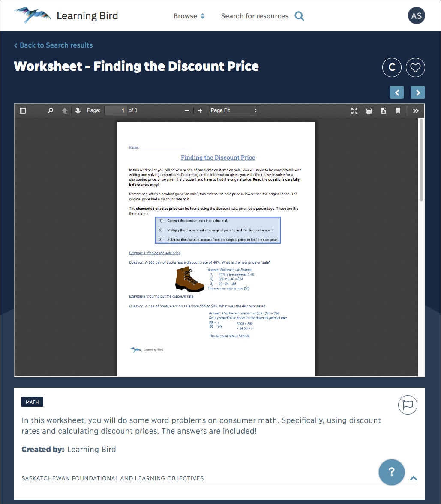Zoom in using the plus control
The width and height of the screenshot is (441, 504).
pyautogui.click(x=200, y=110)
